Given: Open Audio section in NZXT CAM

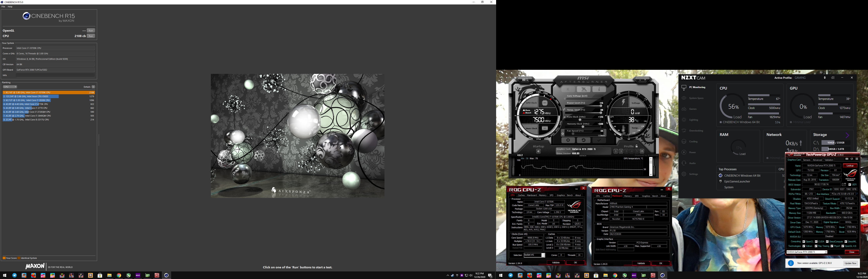Looking at the screenshot, I should coord(688,163).
